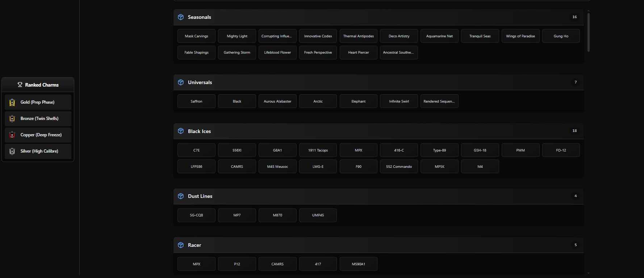Click the vertical scrollbar thumb
This screenshot has height=278, width=644.
(589, 32)
